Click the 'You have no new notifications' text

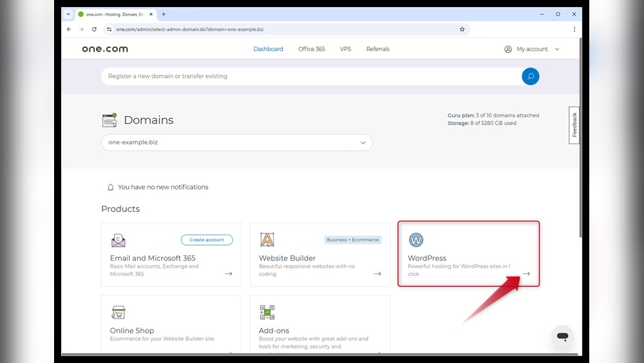point(163,187)
